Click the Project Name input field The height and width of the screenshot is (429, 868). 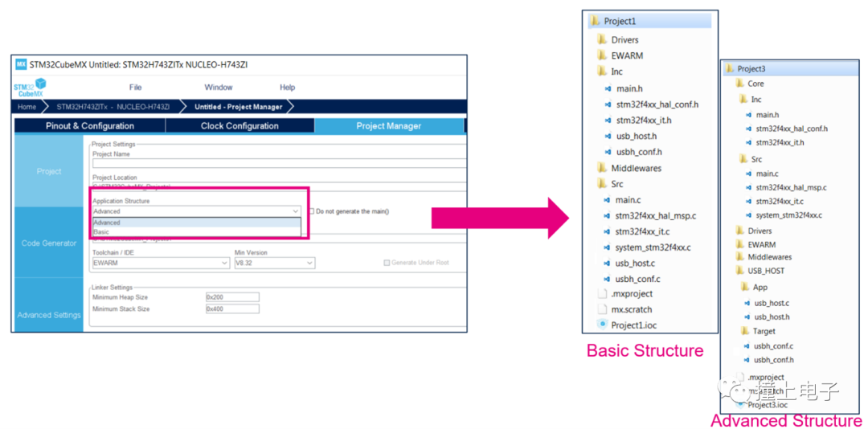(280, 163)
